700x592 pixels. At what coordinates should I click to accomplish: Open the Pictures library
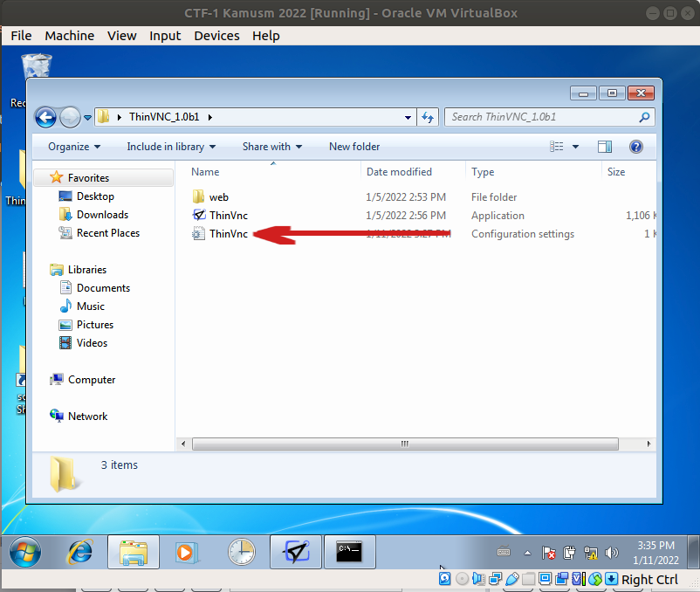[95, 325]
